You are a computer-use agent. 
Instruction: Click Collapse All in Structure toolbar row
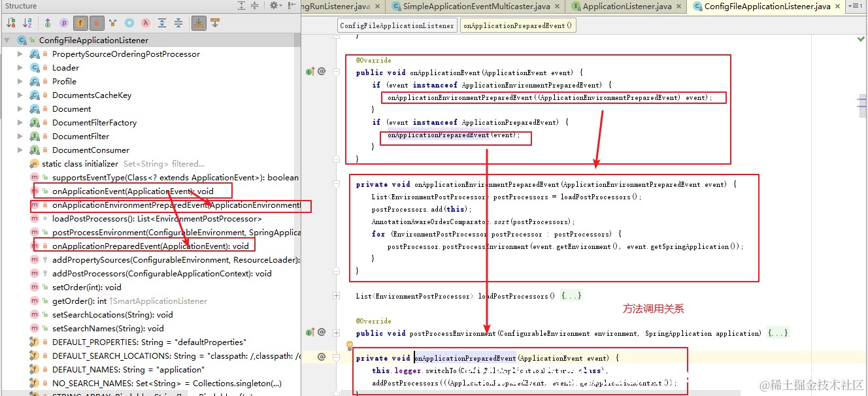point(178,23)
